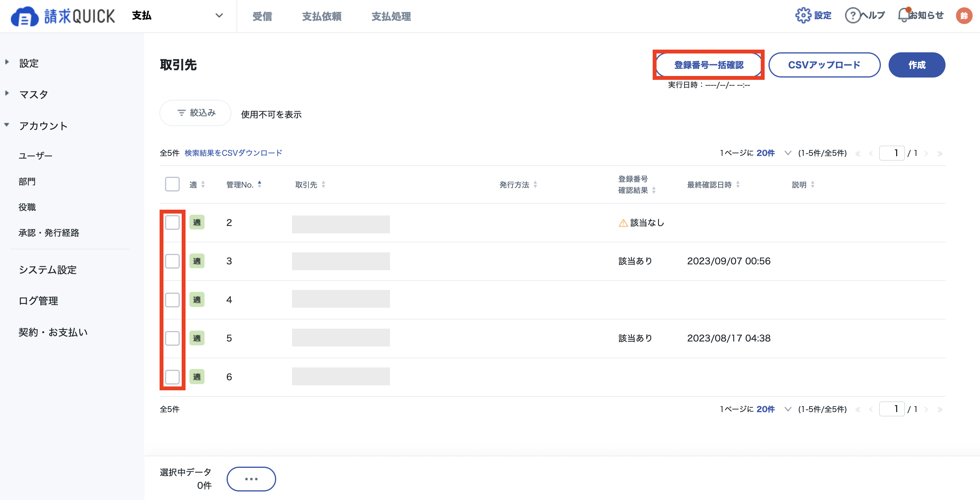
Task: Open the ログ管理 sidebar item
Action: click(x=38, y=301)
